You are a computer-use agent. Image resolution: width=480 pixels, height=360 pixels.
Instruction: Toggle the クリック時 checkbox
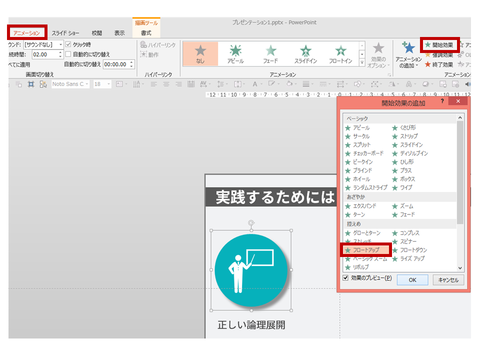68,44
